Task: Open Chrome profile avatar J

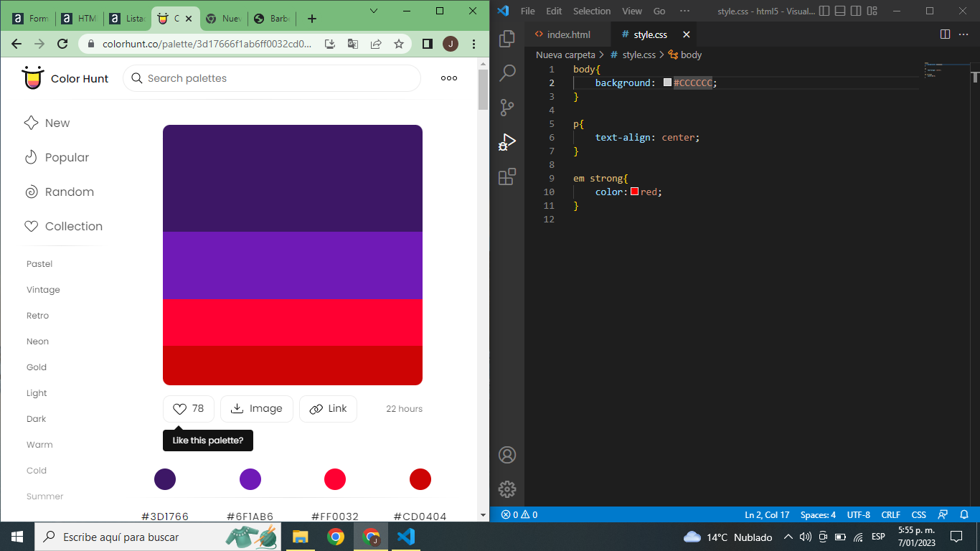Action: [451, 44]
